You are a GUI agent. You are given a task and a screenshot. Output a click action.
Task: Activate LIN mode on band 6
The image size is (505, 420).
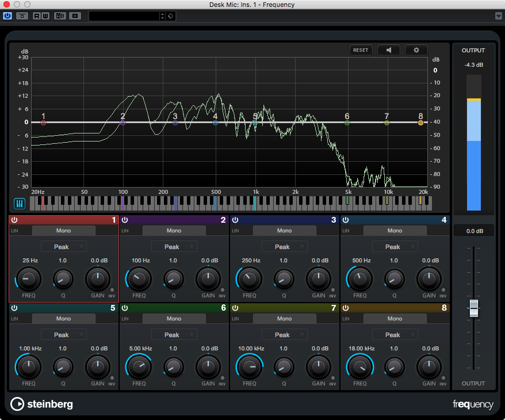(x=124, y=318)
